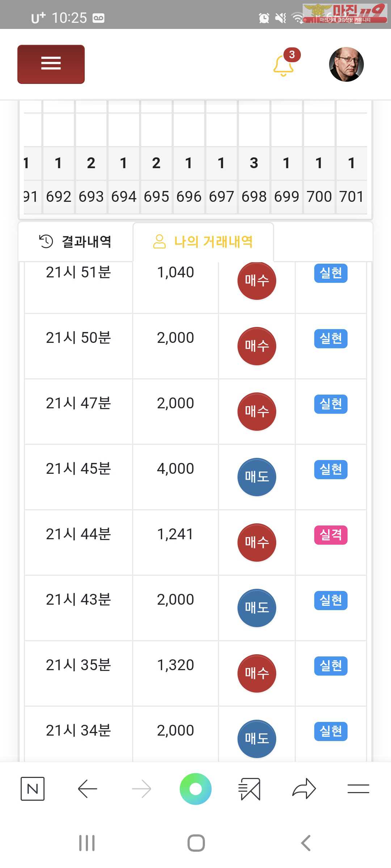Click pink 실격 badge in 21시 44분 row
The width and height of the screenshot is (391, 868).
click(x=331, y=535)
